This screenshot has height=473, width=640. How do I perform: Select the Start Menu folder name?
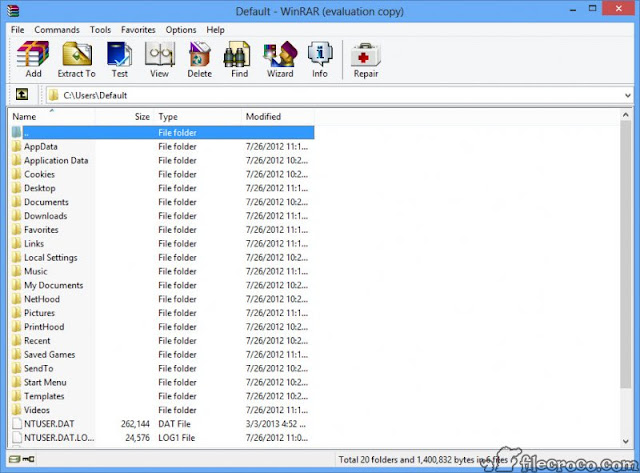45,382
